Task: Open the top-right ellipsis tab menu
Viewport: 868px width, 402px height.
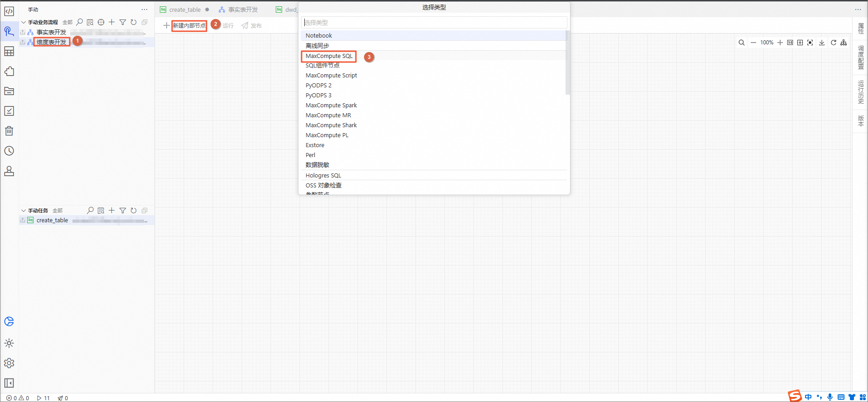Action: tap(858, 10)
